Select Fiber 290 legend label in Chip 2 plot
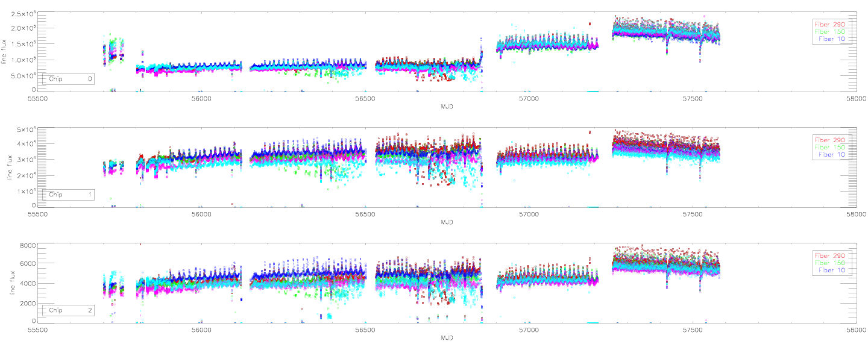 833,255
